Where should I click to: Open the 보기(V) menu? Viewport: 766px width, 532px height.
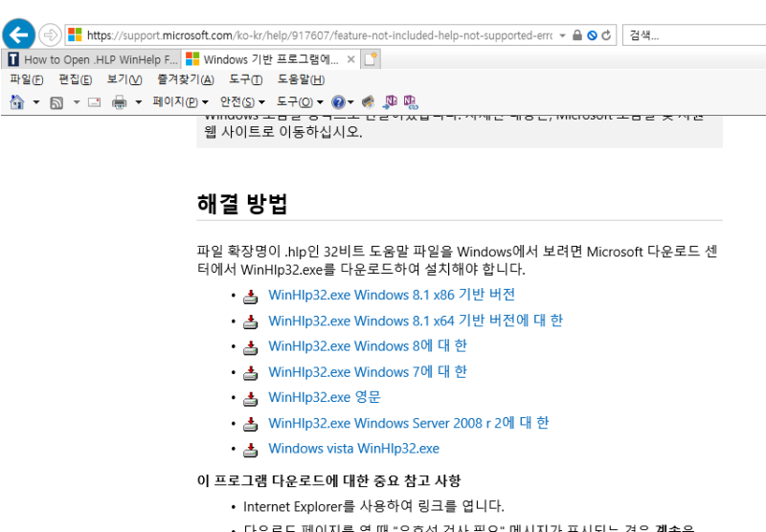(124, 79)
